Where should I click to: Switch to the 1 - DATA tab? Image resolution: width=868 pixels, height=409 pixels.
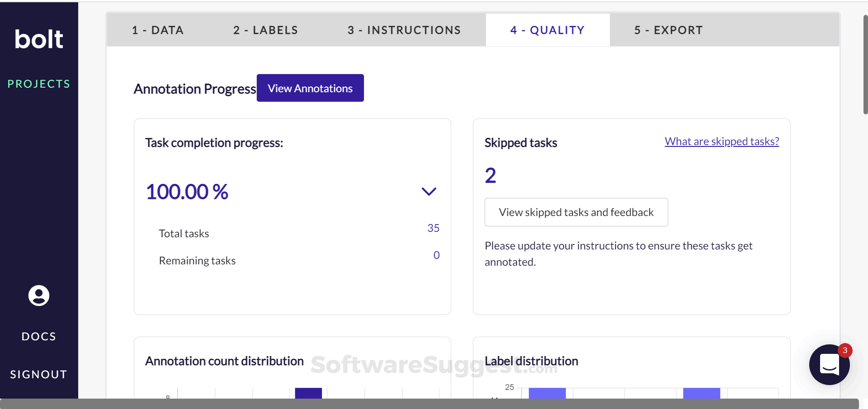click(x=158, y=30)
